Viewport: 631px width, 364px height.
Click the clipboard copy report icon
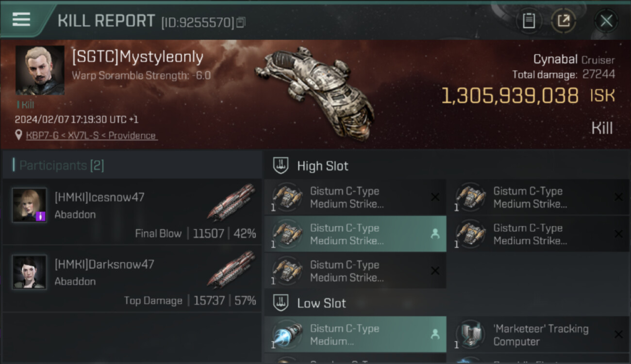point(529,21)
